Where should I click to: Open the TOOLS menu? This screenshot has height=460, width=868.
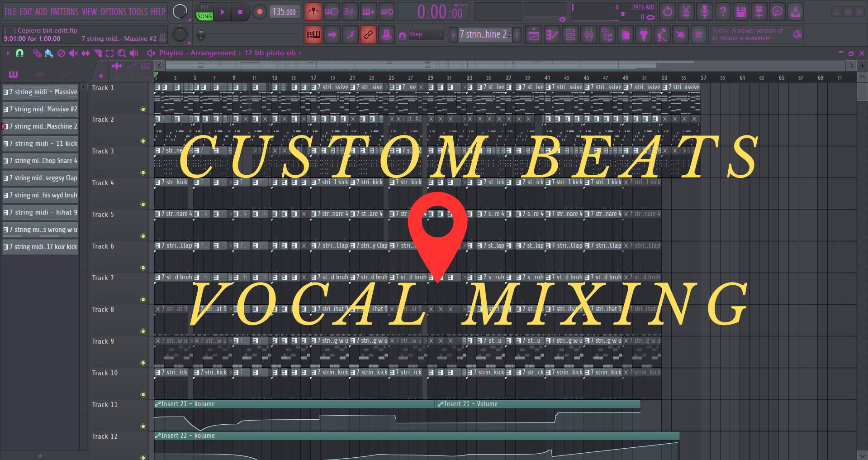coord(138,12)
